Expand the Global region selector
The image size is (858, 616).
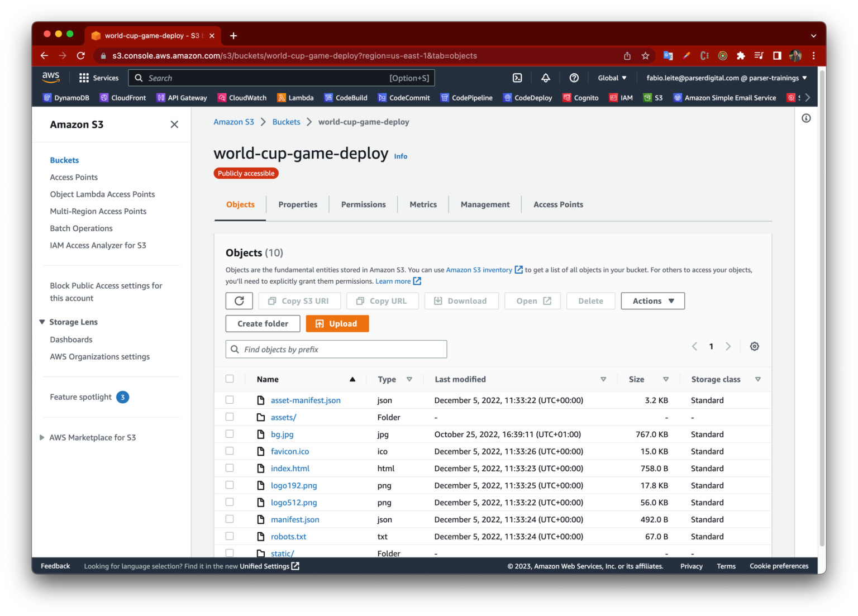(612, 78)
